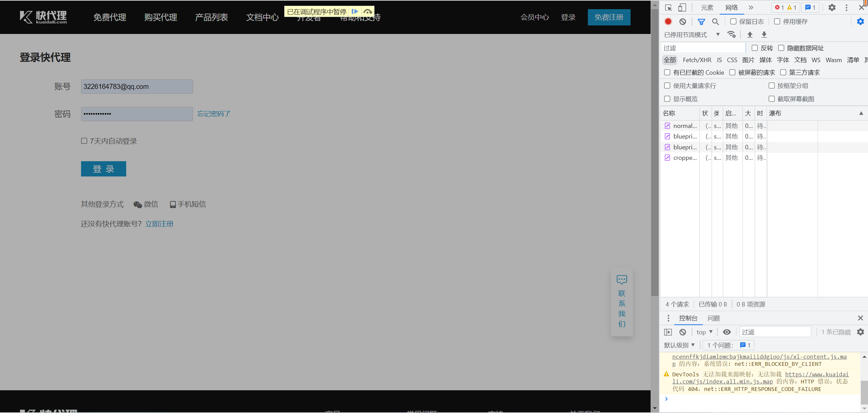This screenshot has width=868, height=413.
Task: Activate the inspect element picker icon
Action: pyautogui.click(x=669, y=7)
